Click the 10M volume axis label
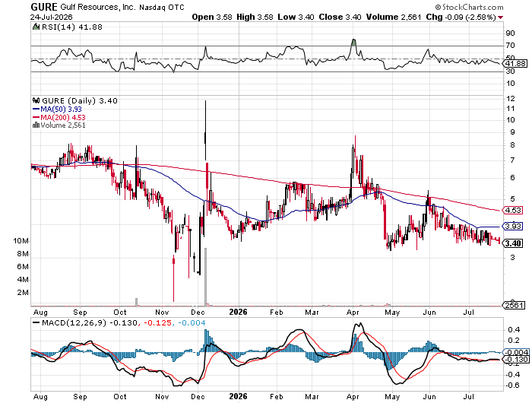532x403 pixels. click(x=21, y=241)
